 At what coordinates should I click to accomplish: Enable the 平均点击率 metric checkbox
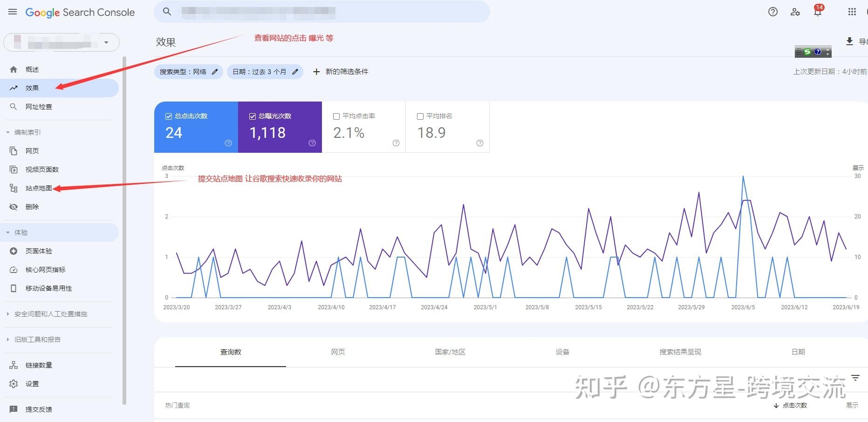tap(336, 116)
